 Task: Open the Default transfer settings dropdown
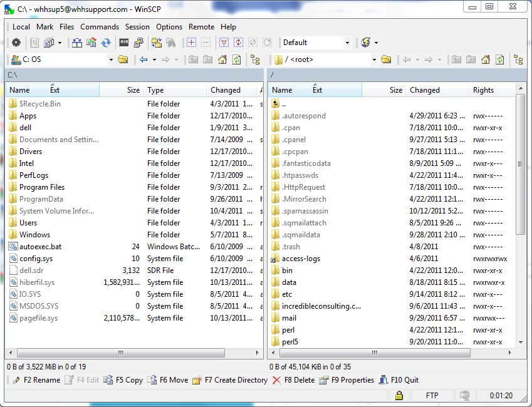point(347,43)
